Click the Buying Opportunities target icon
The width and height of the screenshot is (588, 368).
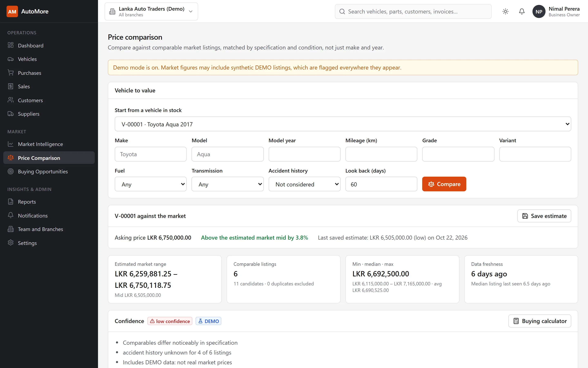[10, 171]
